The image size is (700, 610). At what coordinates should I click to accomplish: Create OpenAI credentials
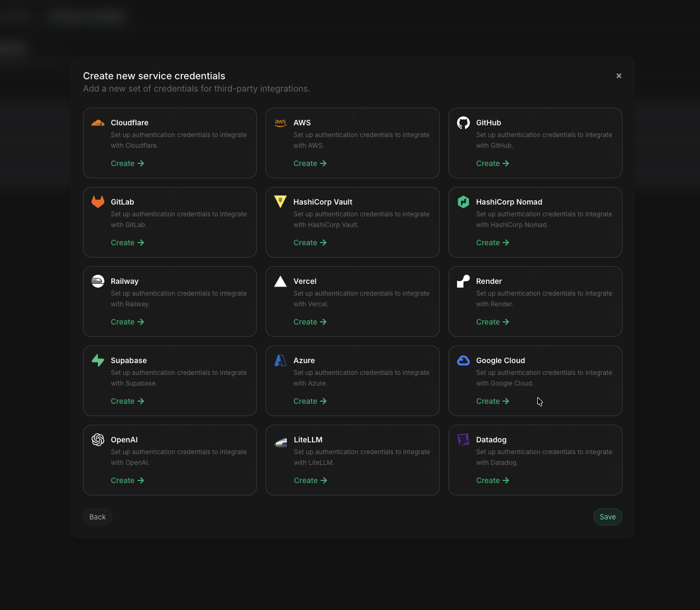127,480
